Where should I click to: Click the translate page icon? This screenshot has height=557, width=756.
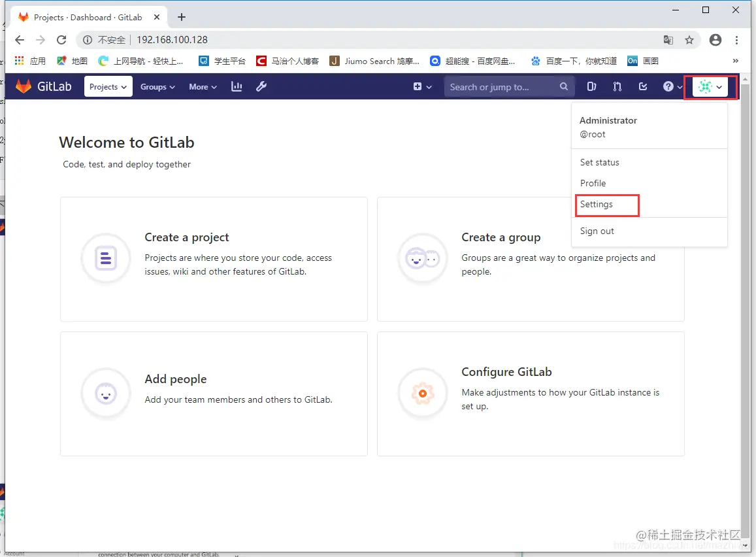(x=668, y=40)
